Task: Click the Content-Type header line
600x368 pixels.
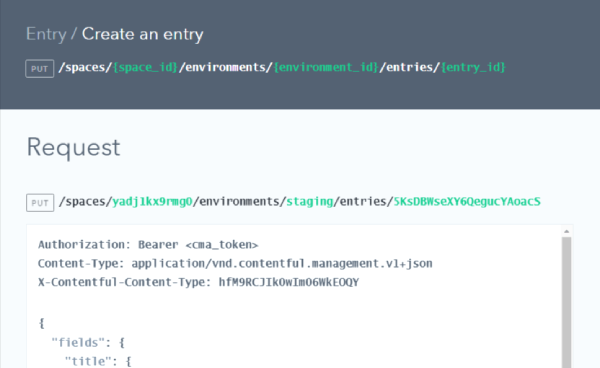Action: 235,264
